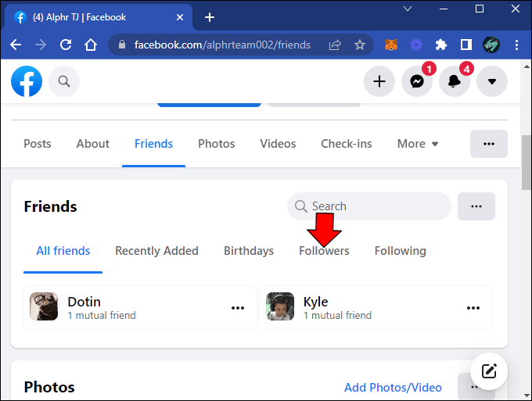532x401 pixels.
Task: Open Messenger chats icon
Action: pos(417,81)
